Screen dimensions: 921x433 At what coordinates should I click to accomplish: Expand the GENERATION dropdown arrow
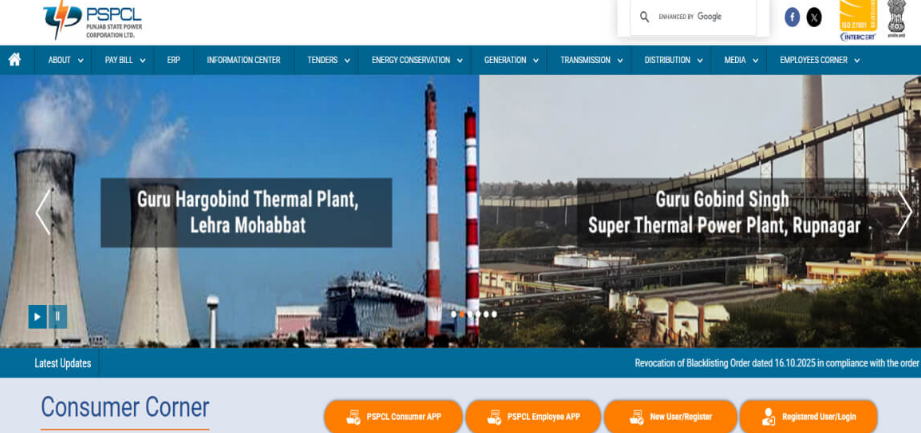click(536, 61)
